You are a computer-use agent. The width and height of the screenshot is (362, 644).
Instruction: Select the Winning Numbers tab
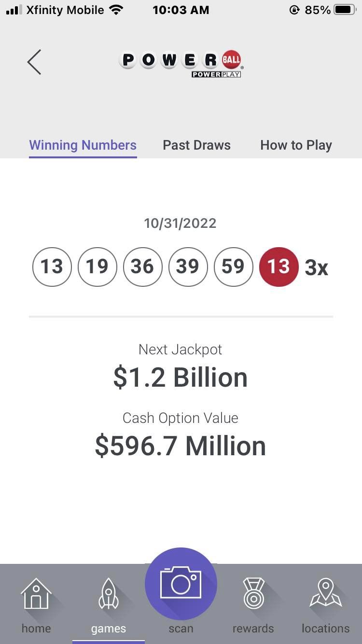(x=83, y=145)
